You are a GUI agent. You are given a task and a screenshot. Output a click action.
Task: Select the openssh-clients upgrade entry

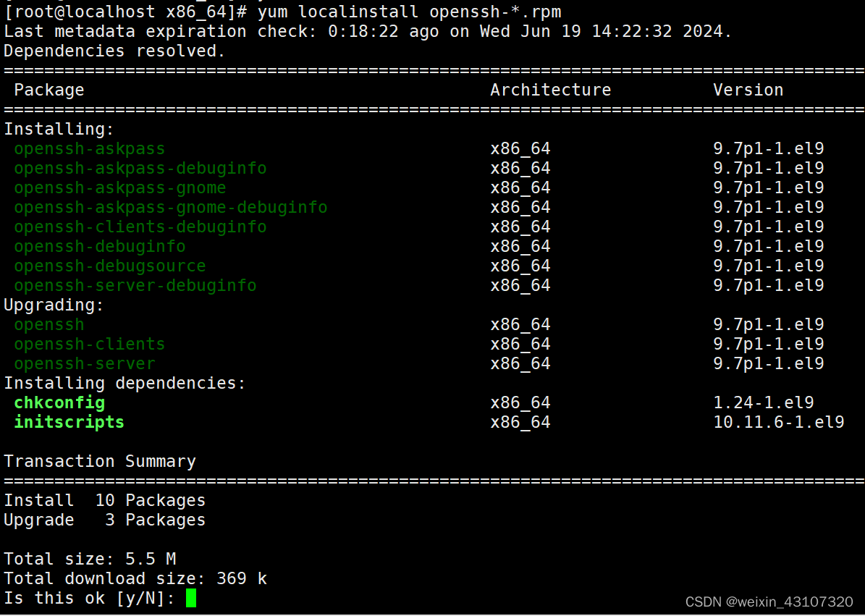coord(89,344)
